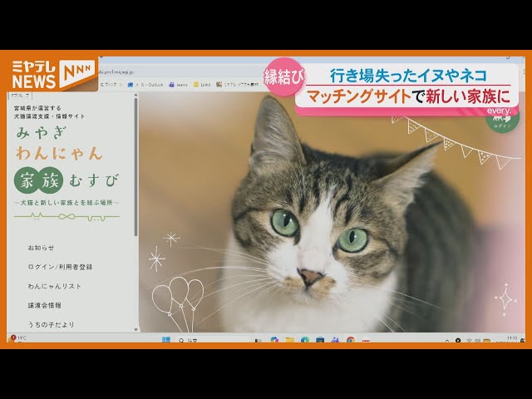Open the taskbar weather widget
The height and width of the screenshot is (399, 532).
pyautogui.click(x=18, y=339)
